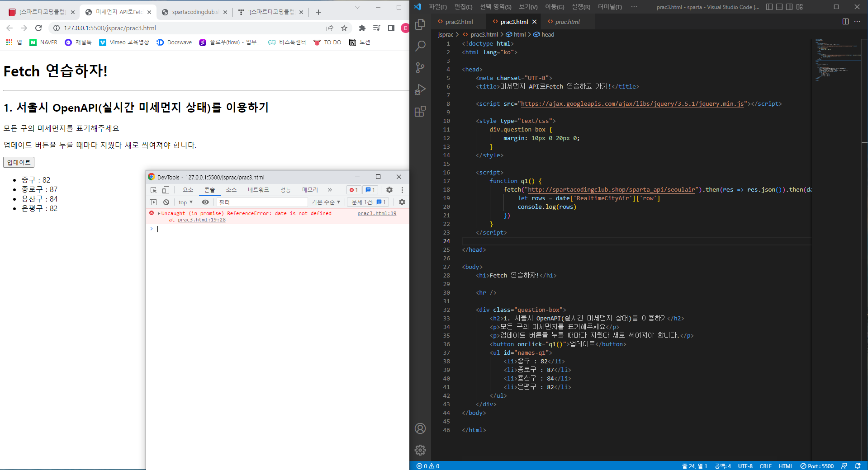Open DevTools main settings gear
Screen dimensions: 868x470
(389, 190)
